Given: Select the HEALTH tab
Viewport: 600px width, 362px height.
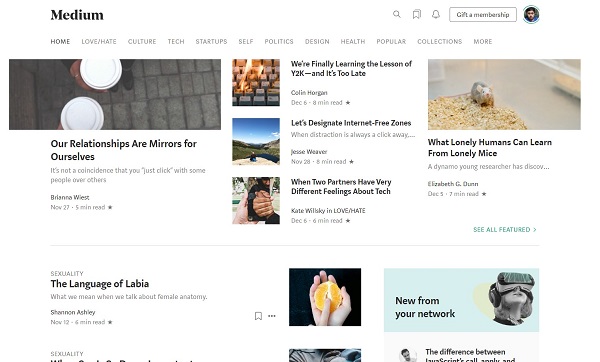Looking at the screenshot, I should [353, 41].
